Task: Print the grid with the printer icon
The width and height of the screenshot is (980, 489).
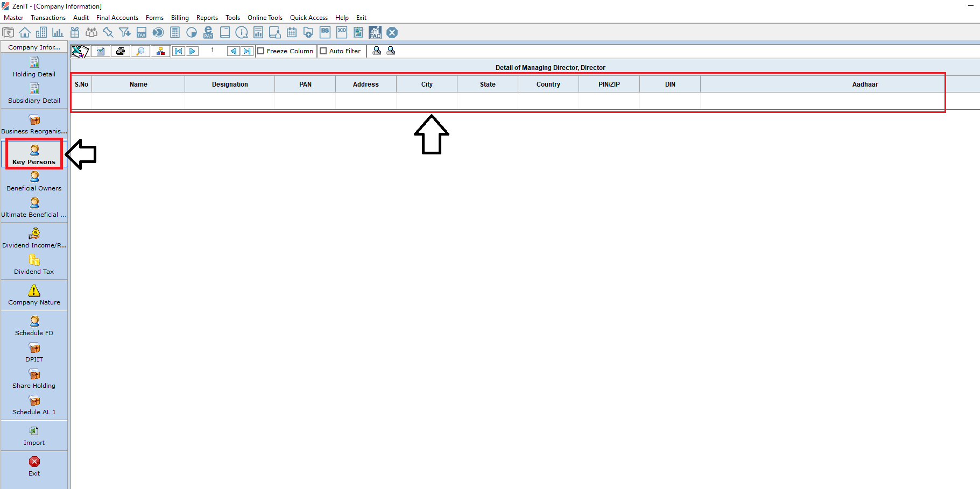Action: point(121,51)
